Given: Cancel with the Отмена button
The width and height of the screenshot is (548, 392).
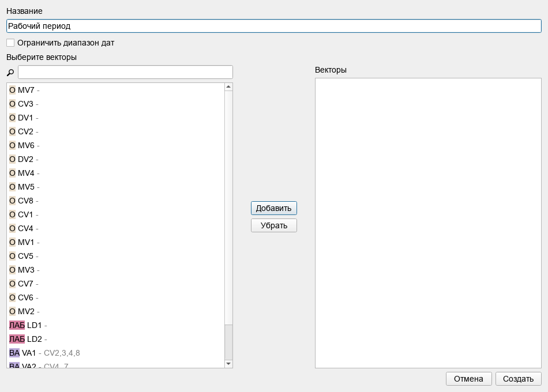Looking at the screenshot, I should (468, 379).
